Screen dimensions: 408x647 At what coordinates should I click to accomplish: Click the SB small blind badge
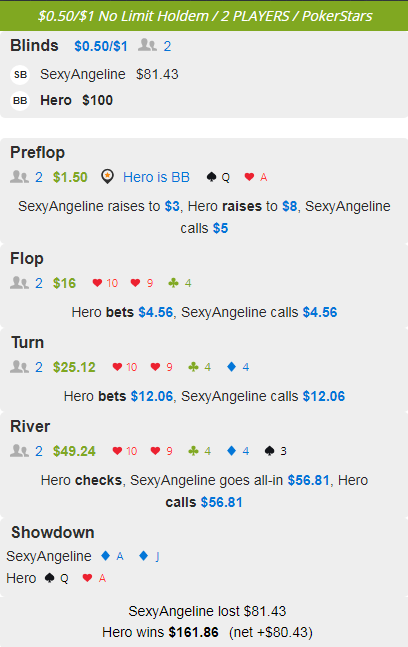[x=20, y=75]
